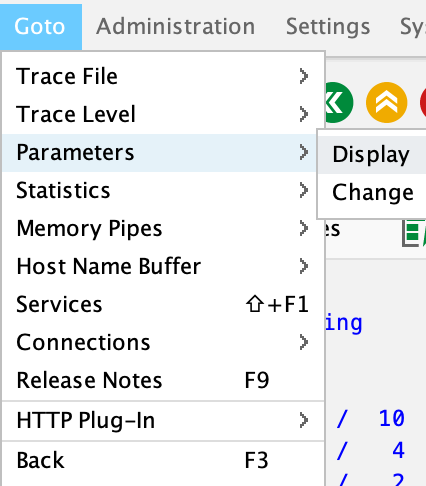Click the red round icon at toolbar edge
Viewport: 426px width, 486px height.
click(423, 102)
